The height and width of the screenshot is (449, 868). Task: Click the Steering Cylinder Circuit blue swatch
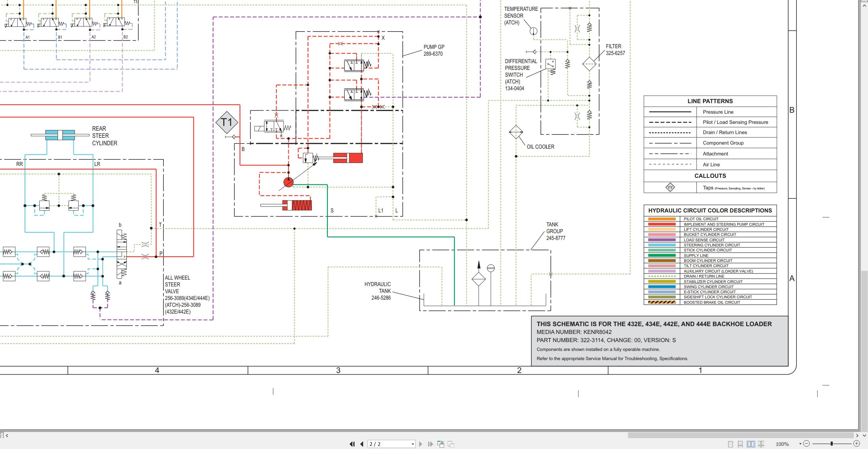pos(662,245)
